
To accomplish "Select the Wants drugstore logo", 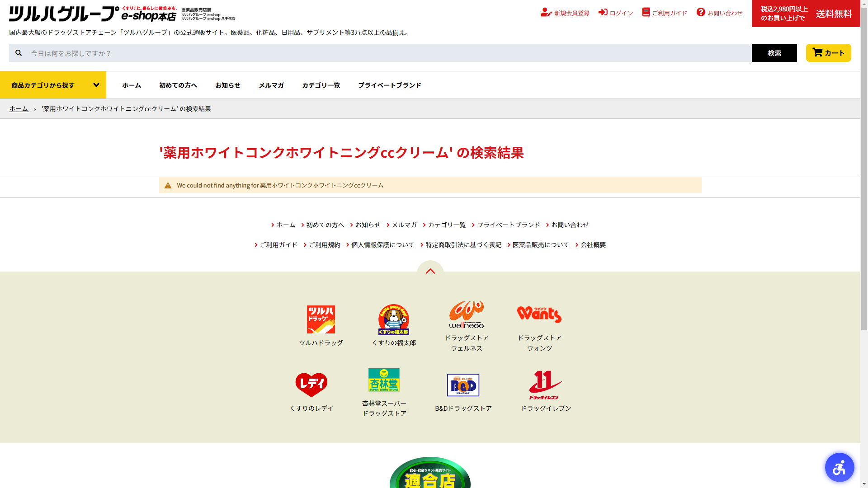I will pos(539,314).
